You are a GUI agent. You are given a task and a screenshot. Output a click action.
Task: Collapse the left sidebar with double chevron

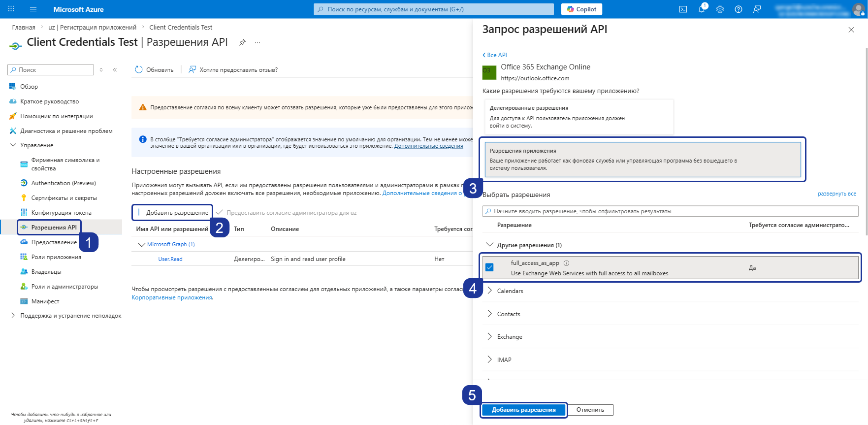115,70
